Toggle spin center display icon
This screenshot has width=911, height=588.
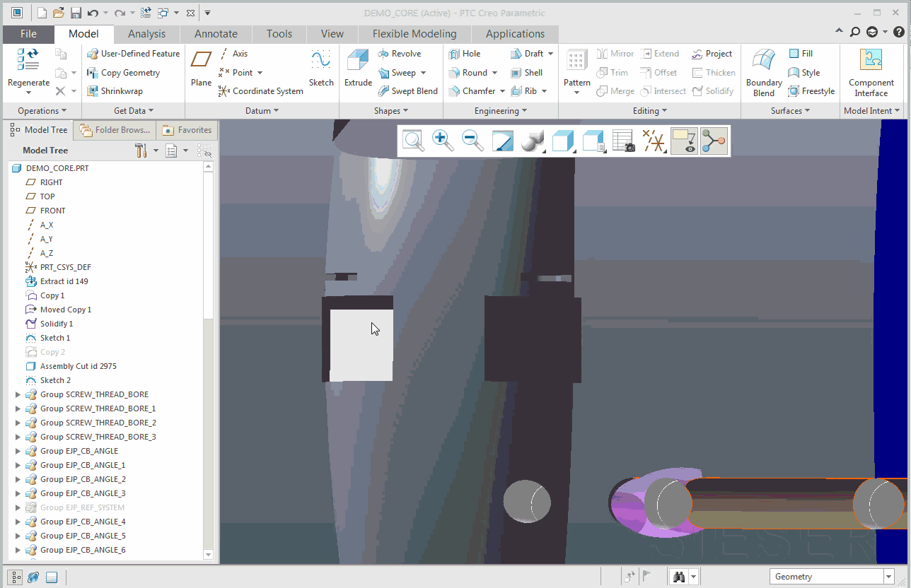[714, 141]
